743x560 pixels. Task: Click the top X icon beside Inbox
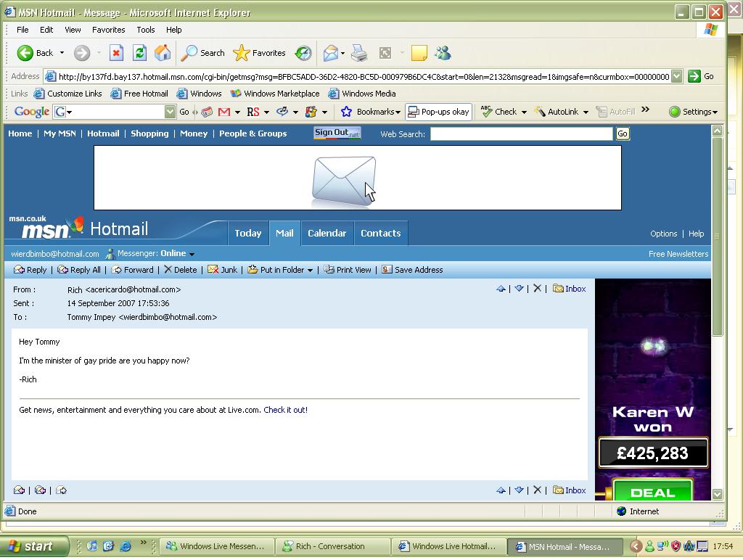tap(537, 288)
